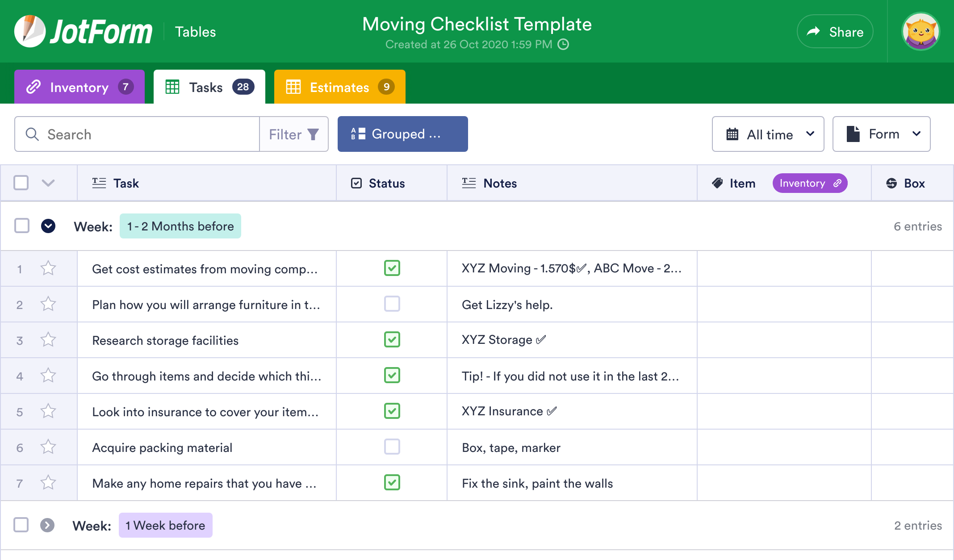Click the Moving Checklist Template title

[x=477, y=24]
